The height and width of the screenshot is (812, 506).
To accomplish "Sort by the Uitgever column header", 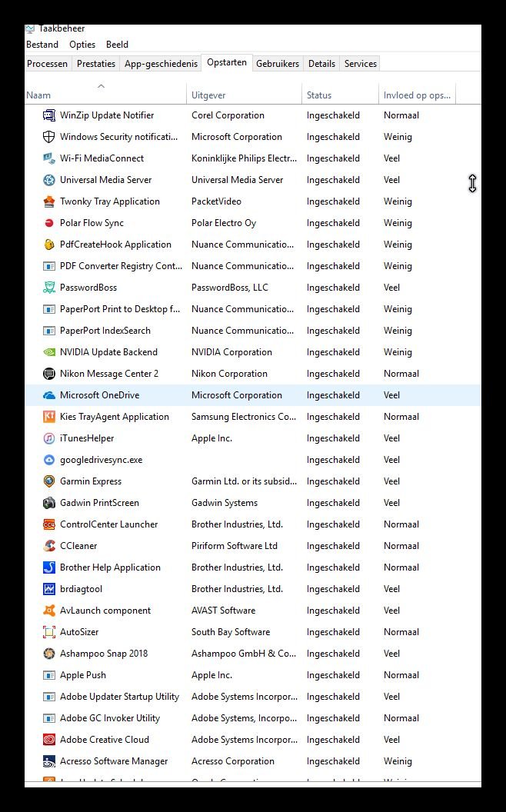I will pyautogui.click(x=244, y=94).
